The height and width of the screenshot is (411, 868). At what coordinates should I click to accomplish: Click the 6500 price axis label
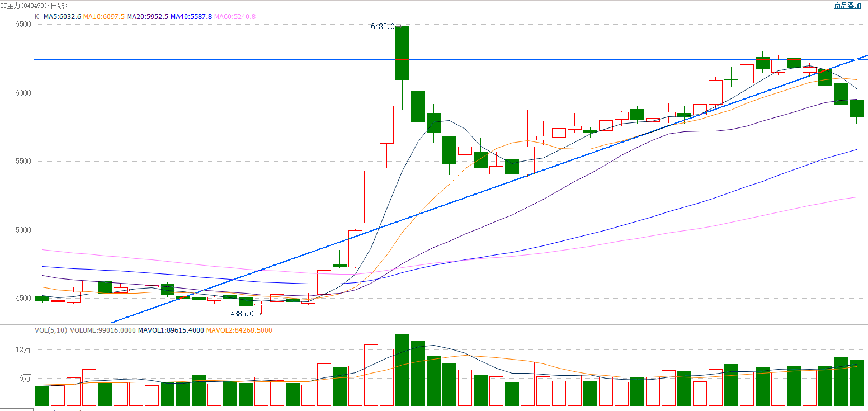coord(23,25)
